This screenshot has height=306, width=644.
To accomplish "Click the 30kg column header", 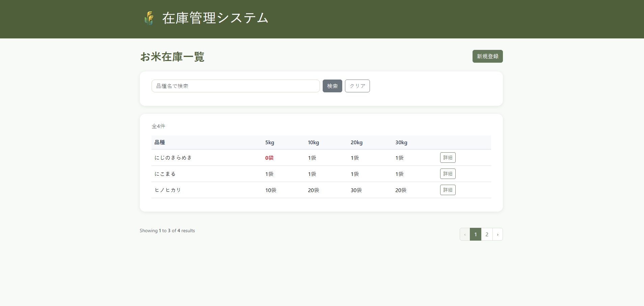I will [x=401, y=142].
